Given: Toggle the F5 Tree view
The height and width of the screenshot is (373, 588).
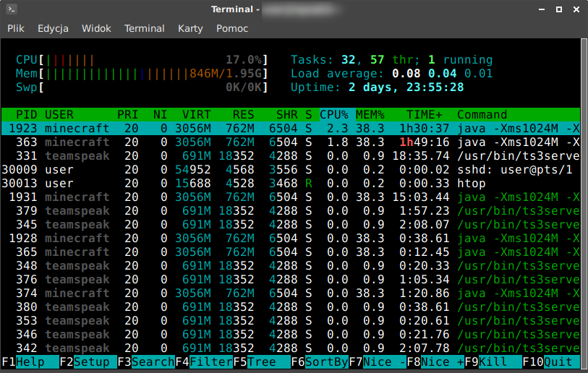Looking at the screenshot, I should pyautogui.click(x=262, y=362).
